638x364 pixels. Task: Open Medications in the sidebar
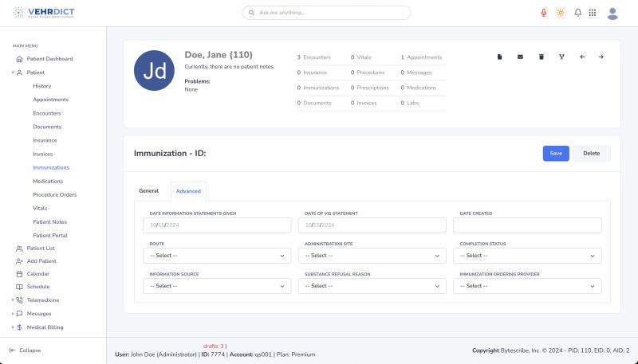[48, 181]
